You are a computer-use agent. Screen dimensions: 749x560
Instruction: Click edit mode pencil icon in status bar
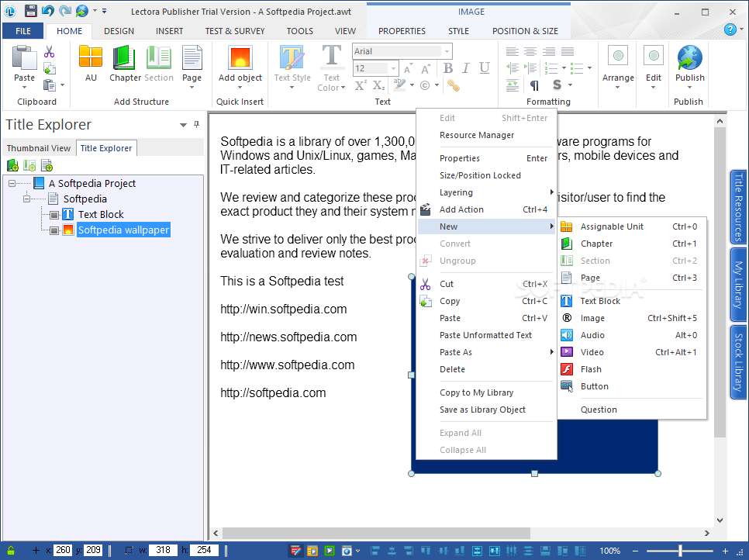pos(295,551)
